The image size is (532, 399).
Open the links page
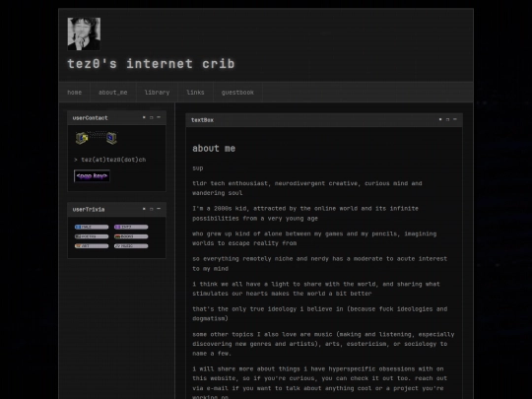point(195,93)
